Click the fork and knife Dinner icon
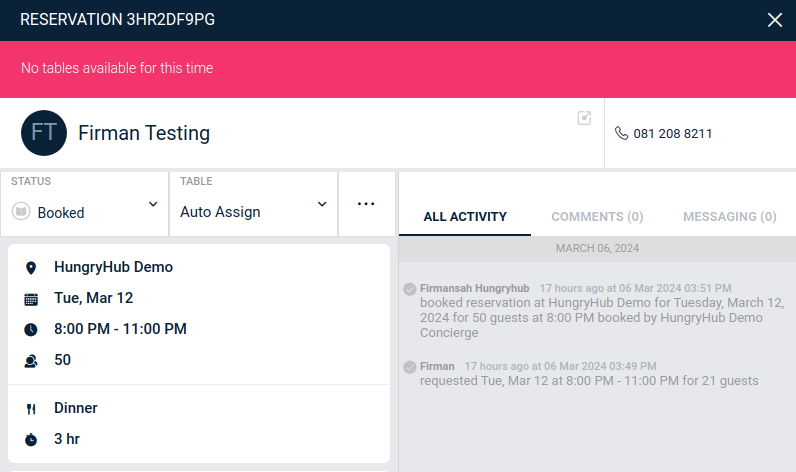This screenshot has width=796, height=472. 31,409
